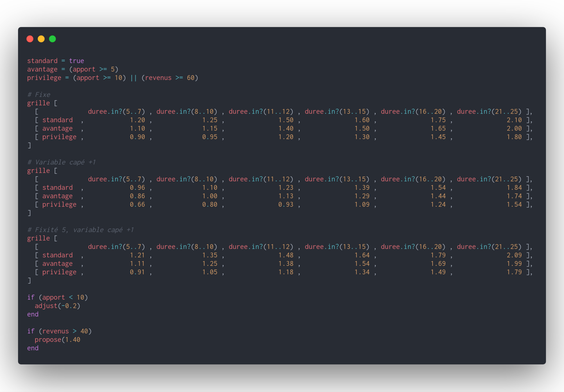The image size is (564, 392).
Task: Click the yellow minimize window dot
Action: pyautogui.click(x=41, y=39)
